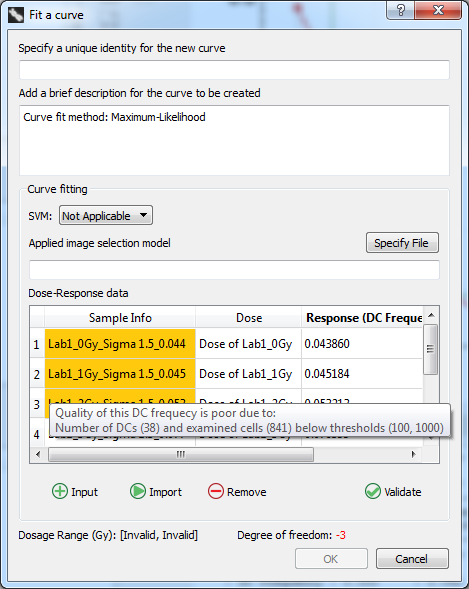Click the applied image selection model field
The image size is (469, 589).
[234, 270]
